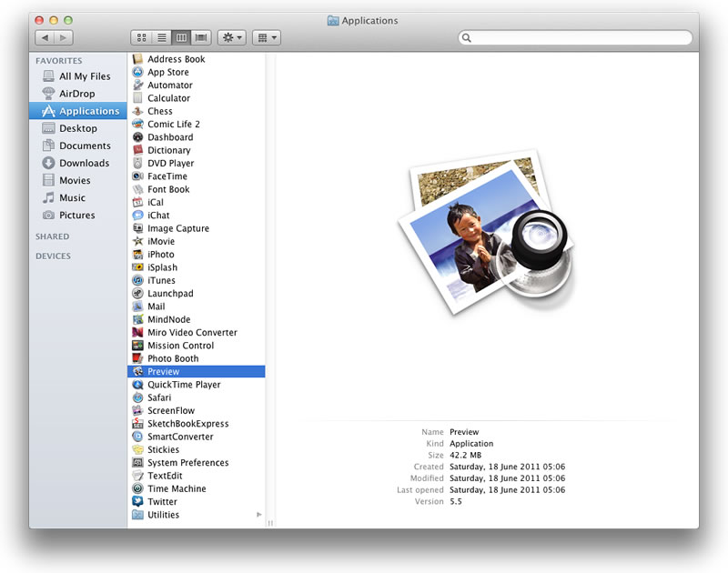The image size is (728, 573).
Task: Click the Photo Booth icon
Action: [x=138, y=358]
